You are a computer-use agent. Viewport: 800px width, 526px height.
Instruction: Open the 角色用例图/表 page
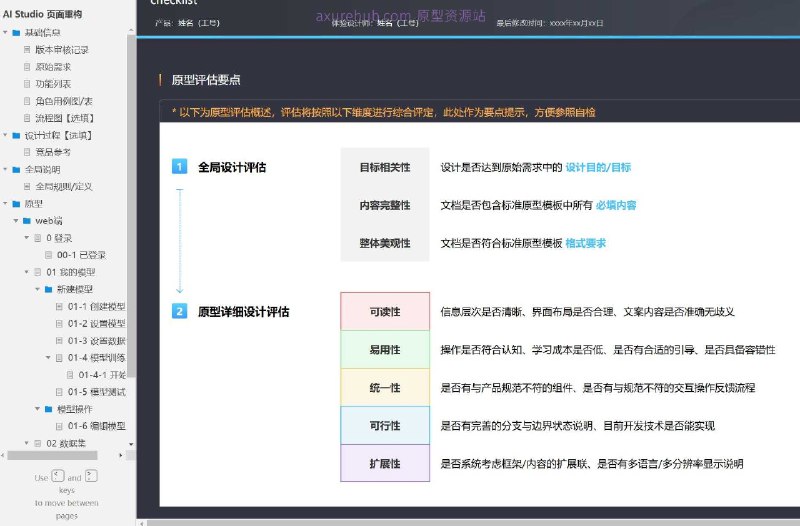pos(64,101)
